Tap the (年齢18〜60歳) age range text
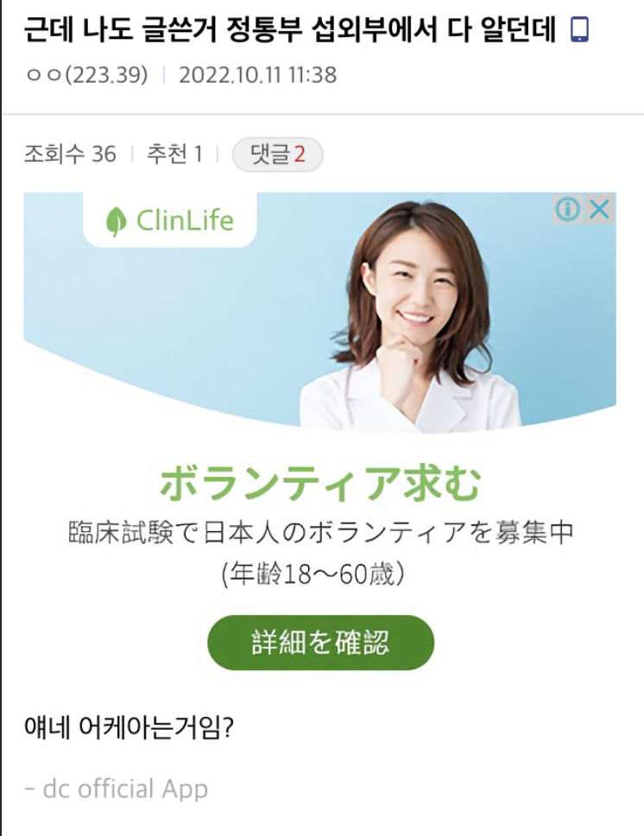Viewport: 644px width, 836px height. (x=313, y=573)
